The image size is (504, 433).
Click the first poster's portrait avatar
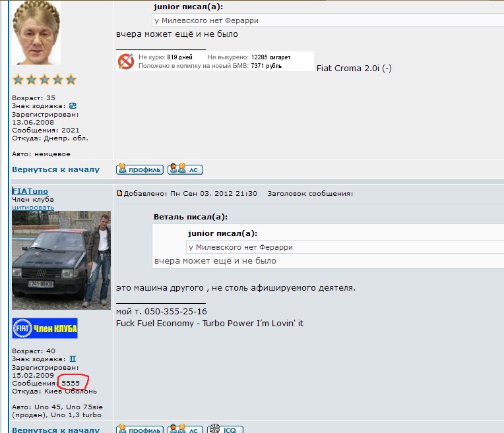(36, 32)
